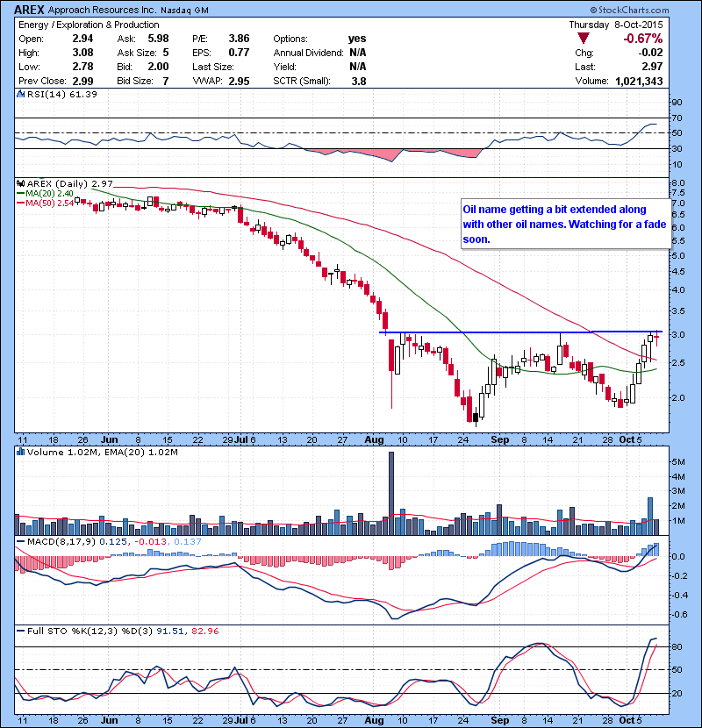Click the SCTR (Small) value 3.8
The image size is (702, 728).
(359, 81)
